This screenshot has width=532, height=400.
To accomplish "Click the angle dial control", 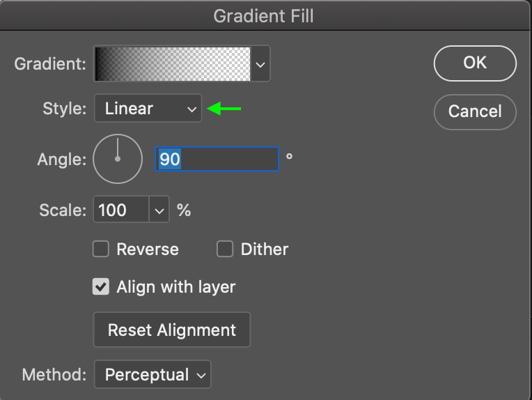I will tap(117, 159).
